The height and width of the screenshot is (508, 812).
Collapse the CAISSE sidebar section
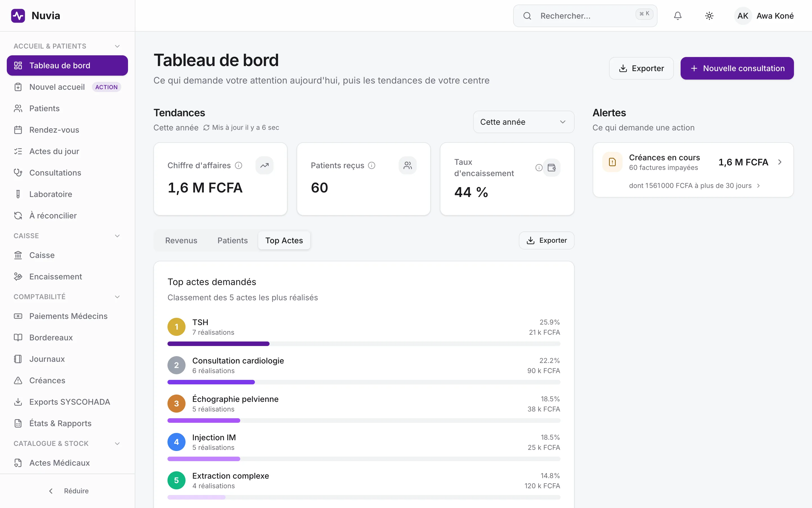117,236
